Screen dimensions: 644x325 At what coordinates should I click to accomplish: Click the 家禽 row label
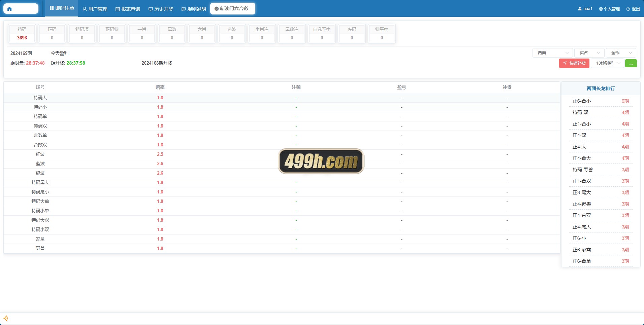coord(40,239)
